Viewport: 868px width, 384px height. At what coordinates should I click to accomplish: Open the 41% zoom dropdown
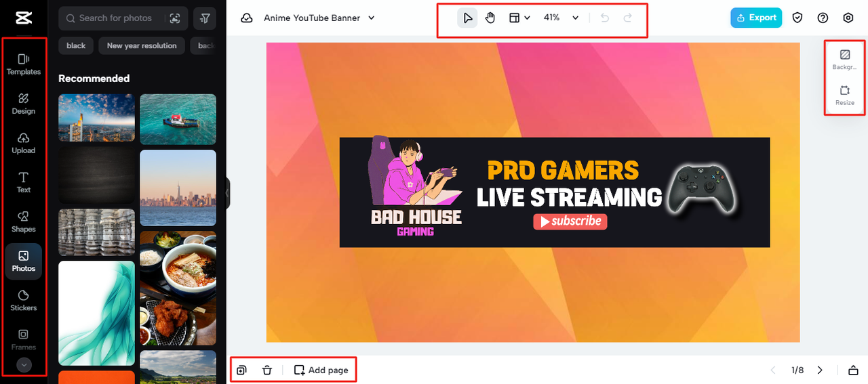[x=561, y=18]
